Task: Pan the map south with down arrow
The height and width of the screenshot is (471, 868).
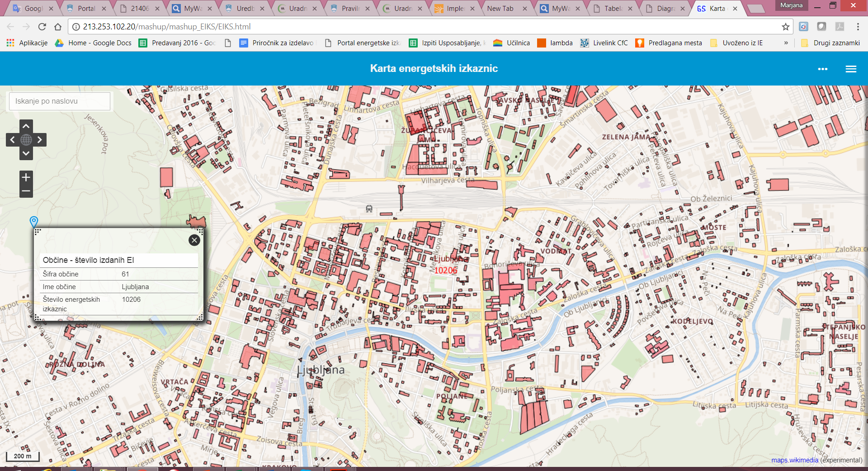Action: point(26,153)
